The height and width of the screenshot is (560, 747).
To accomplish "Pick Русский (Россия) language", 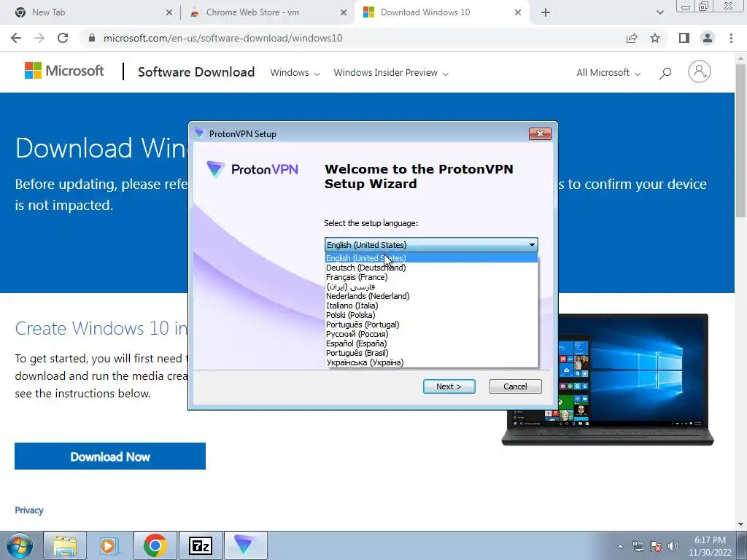I will [x=431, y=334].
